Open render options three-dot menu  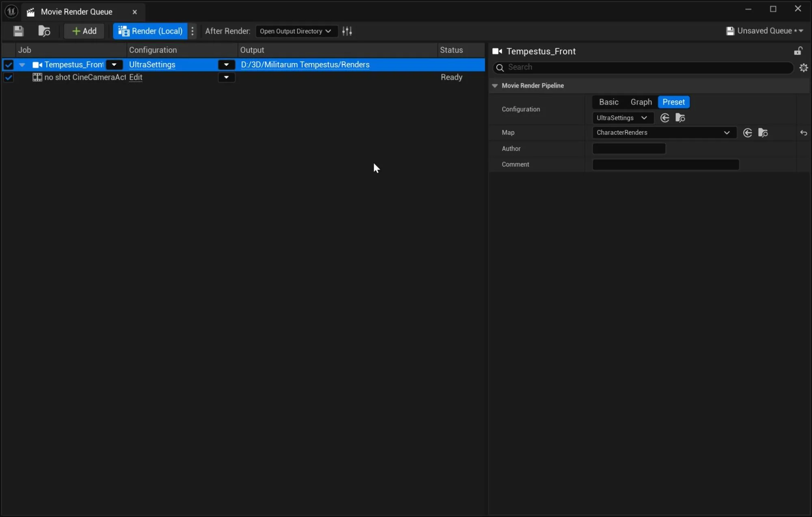point(193,31)
